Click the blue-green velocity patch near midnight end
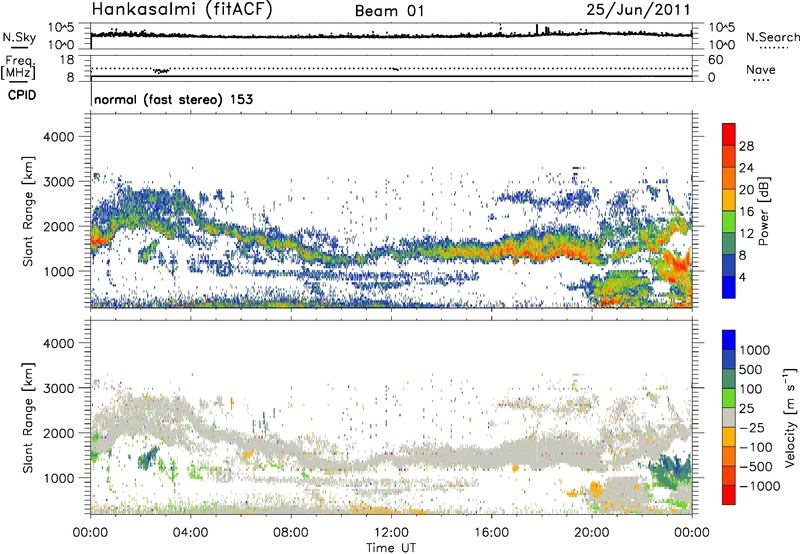 670,472
